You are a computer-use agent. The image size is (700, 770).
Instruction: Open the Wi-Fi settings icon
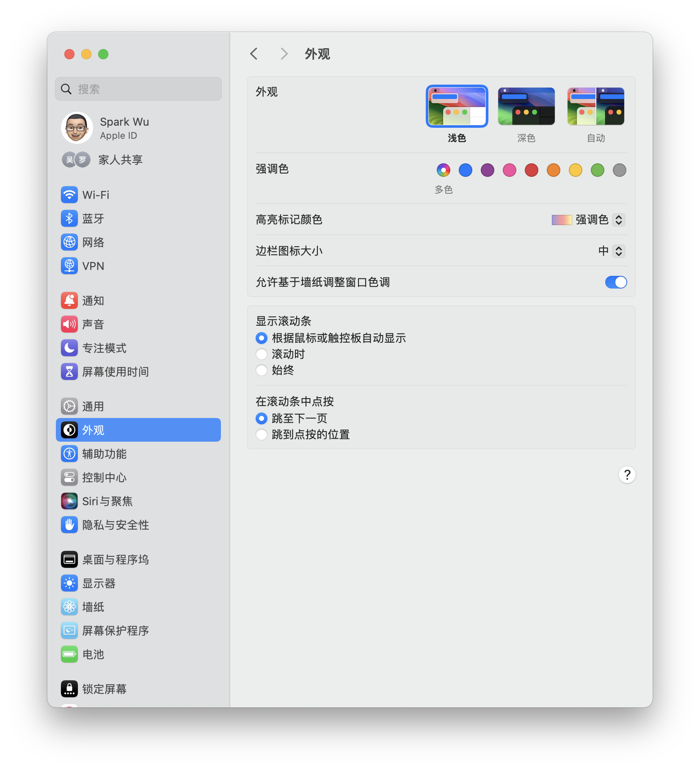pyautogui.click(x=69, y=195)
